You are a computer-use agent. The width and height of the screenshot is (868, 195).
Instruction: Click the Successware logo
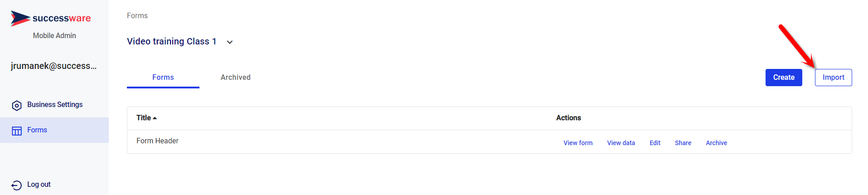click(51, 18)
